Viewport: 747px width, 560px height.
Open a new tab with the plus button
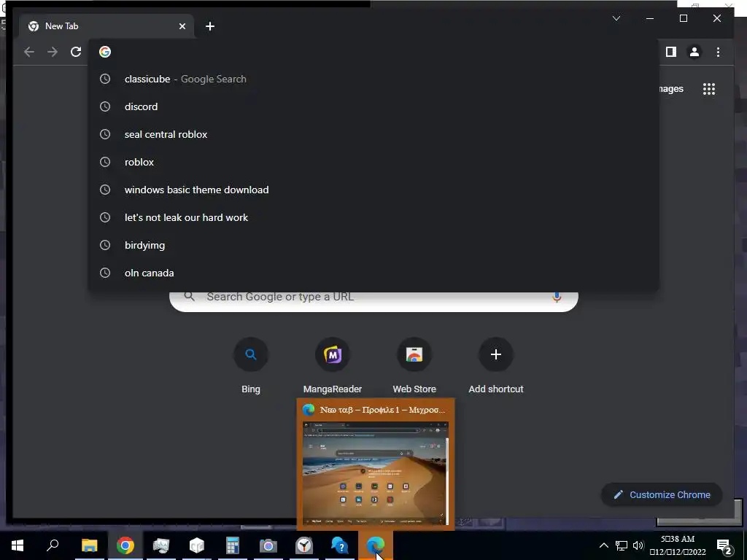(x=210, y=26)
